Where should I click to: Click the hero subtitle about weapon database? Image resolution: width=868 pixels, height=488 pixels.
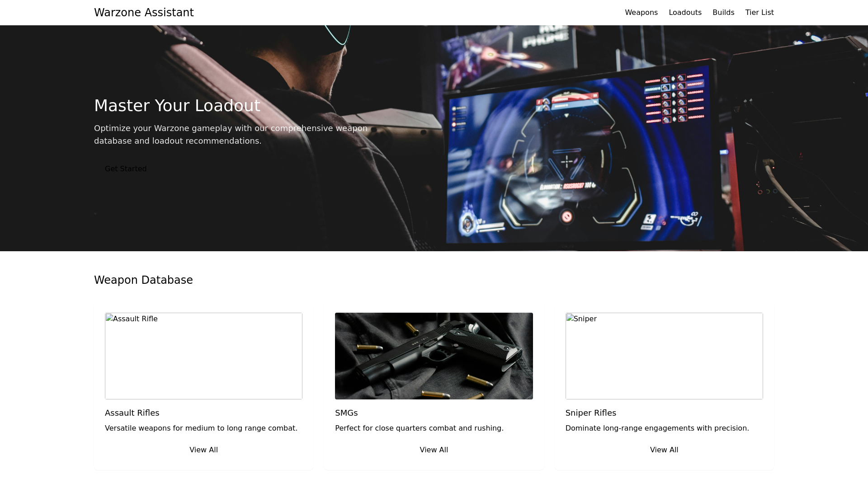[x=231, y=134]
